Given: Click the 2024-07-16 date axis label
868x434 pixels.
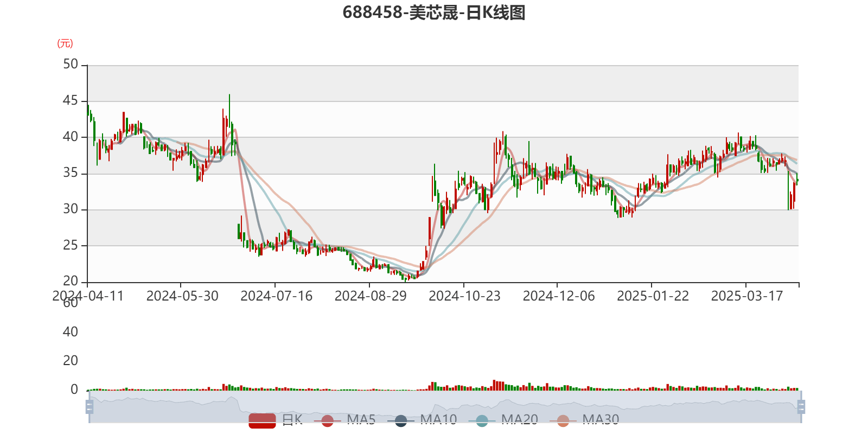Looking at the screenshot, I should click(x=277, y=296).
